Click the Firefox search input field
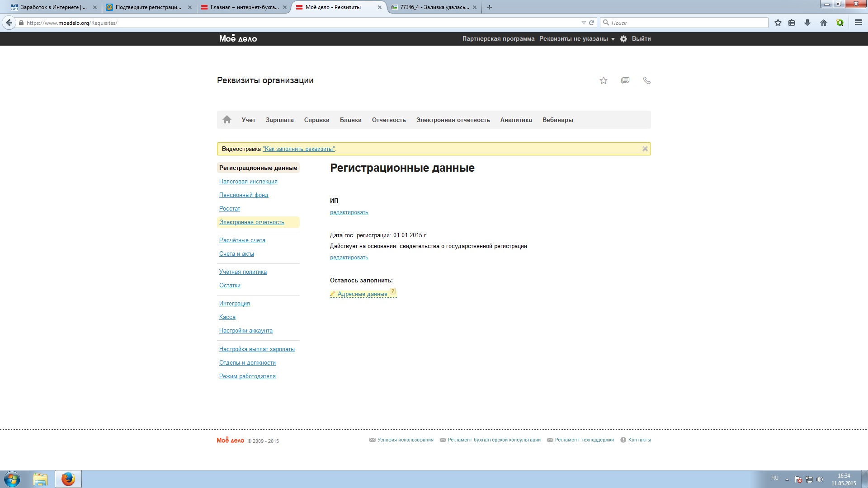Image resolution: width=868 pixels, height=488 pixels. 687,23
